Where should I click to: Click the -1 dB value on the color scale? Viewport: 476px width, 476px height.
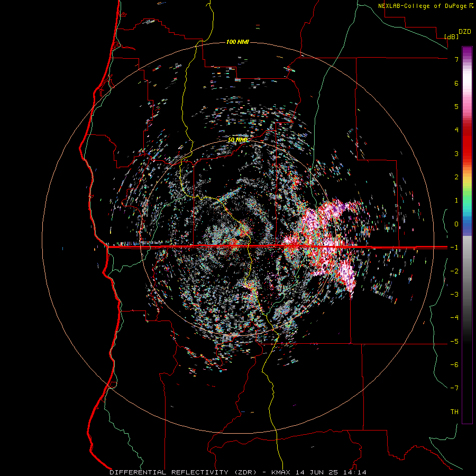[454, 248]
